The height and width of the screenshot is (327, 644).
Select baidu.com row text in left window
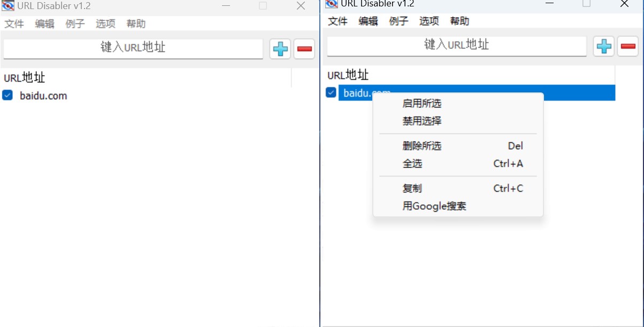tap(43, 96)
